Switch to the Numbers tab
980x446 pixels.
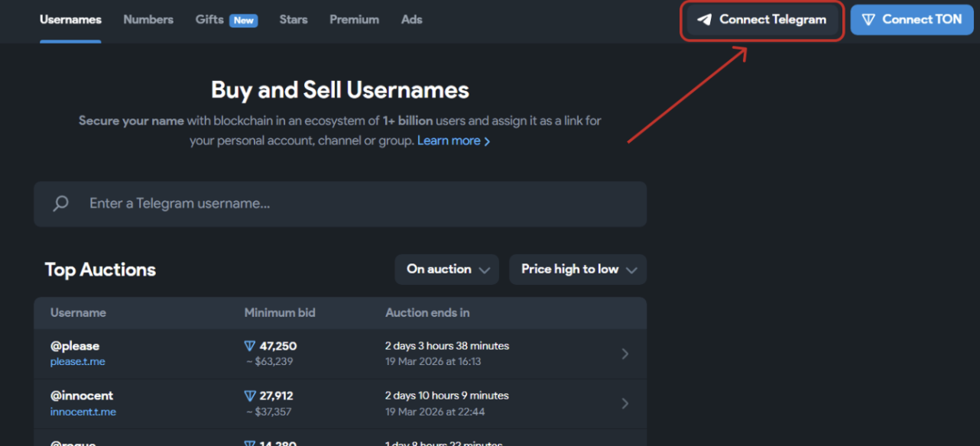coord(148,20)
